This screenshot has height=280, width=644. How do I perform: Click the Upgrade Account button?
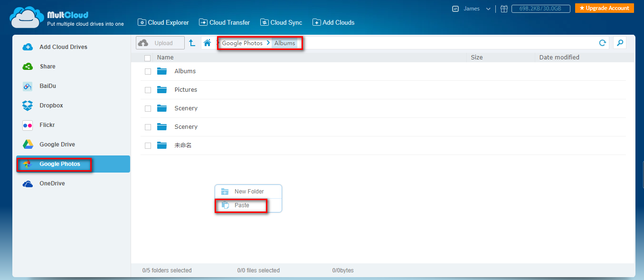pyautogui.click(x=605, y=8)
